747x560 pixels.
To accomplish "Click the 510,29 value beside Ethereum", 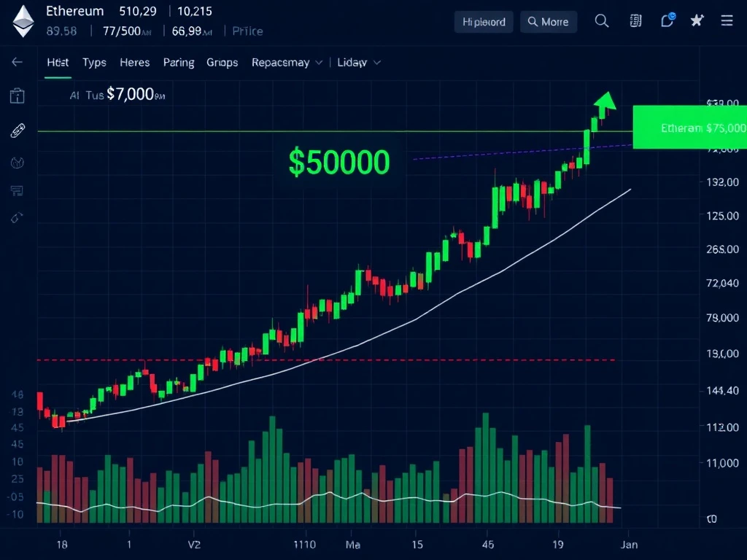I will click(138, 11).
